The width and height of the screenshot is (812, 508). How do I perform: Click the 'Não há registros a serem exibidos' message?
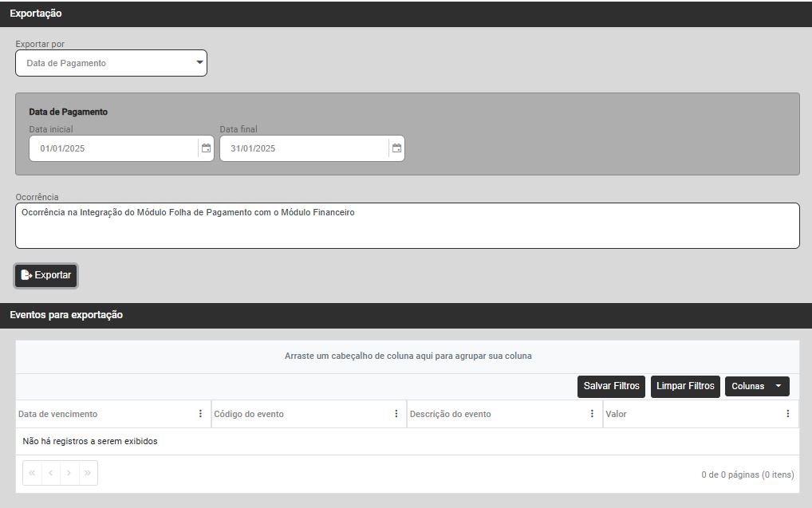tap(90, 441)
